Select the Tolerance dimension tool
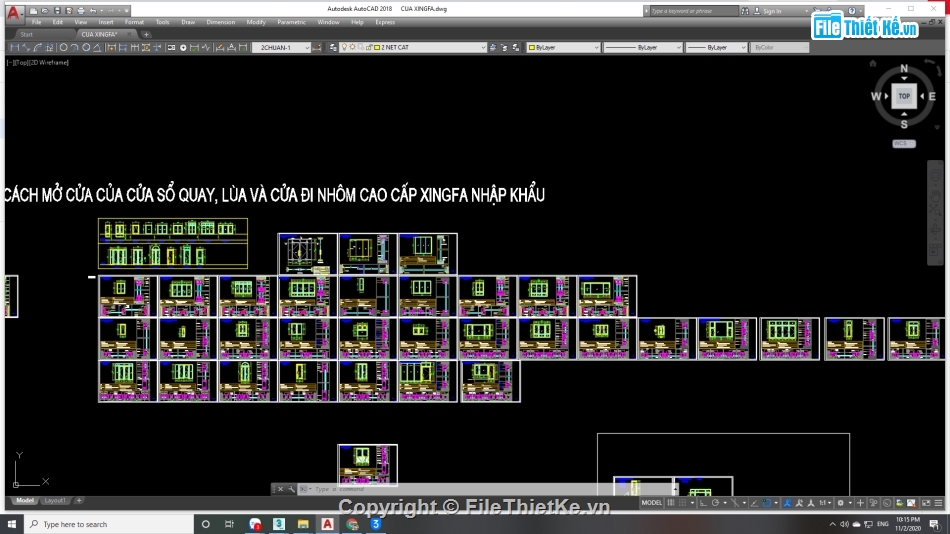Screen dimensions: 950x534 tap(171, 47)
